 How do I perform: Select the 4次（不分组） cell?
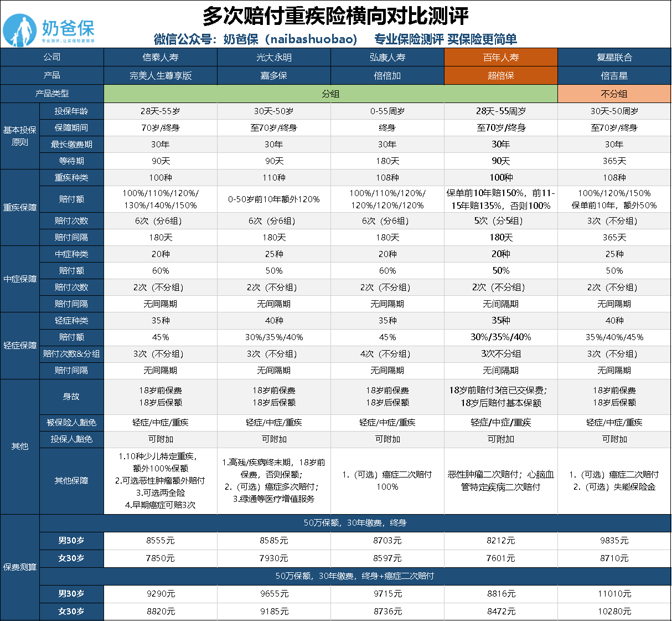[x=387, y=354]
